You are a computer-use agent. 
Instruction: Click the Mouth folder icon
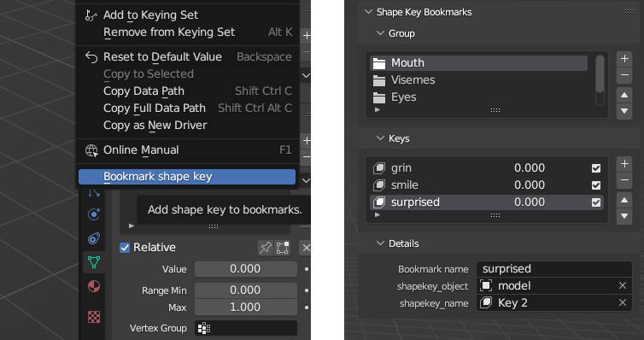[x=379, y=63]
